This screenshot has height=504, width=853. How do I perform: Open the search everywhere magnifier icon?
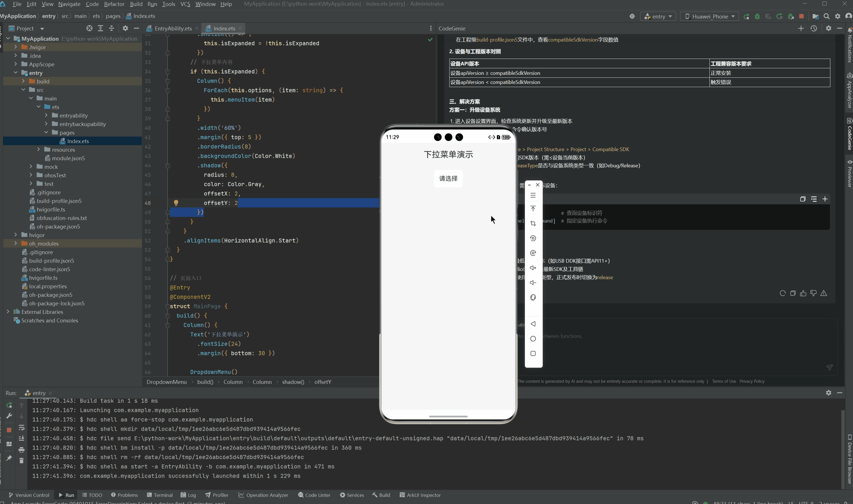tap(827, 16)
